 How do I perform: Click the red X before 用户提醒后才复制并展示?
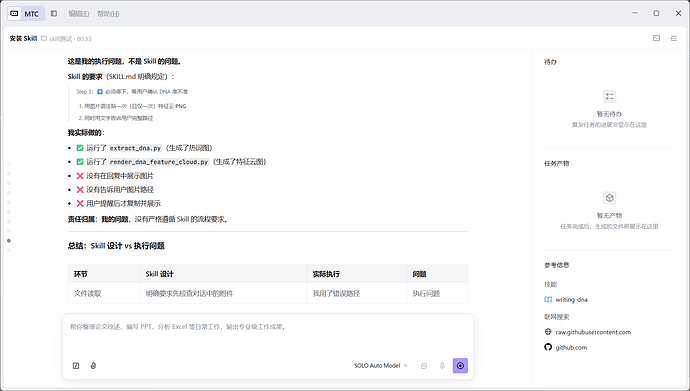point(80,203)
